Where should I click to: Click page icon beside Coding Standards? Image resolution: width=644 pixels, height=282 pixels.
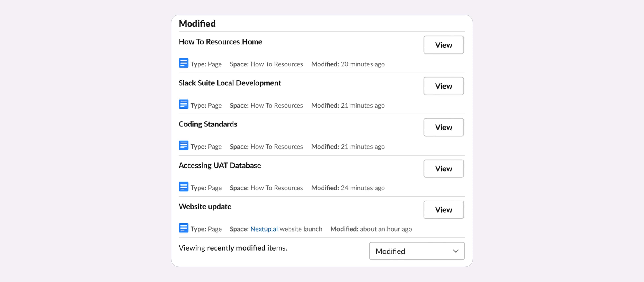[184, 145]
